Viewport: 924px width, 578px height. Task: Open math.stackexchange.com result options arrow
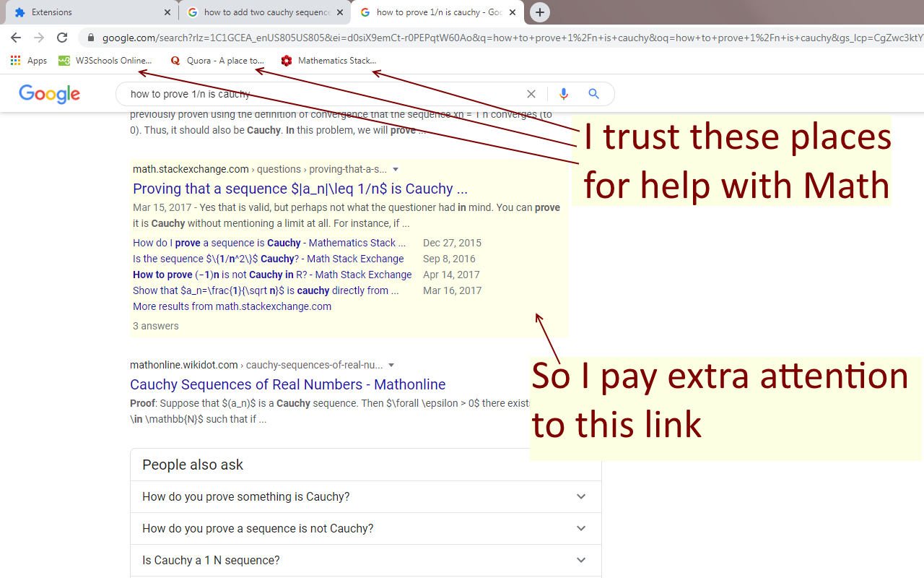[396, 170]
